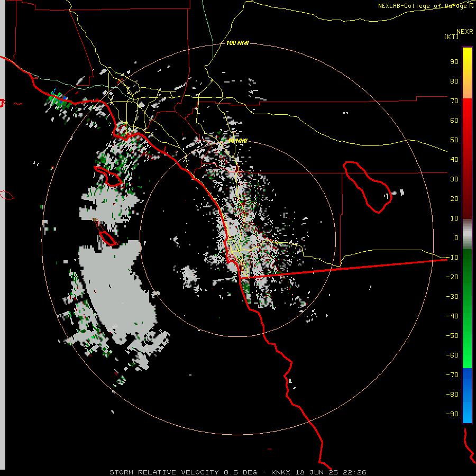Click the 40 value on the velocity scale

point(454,160)
